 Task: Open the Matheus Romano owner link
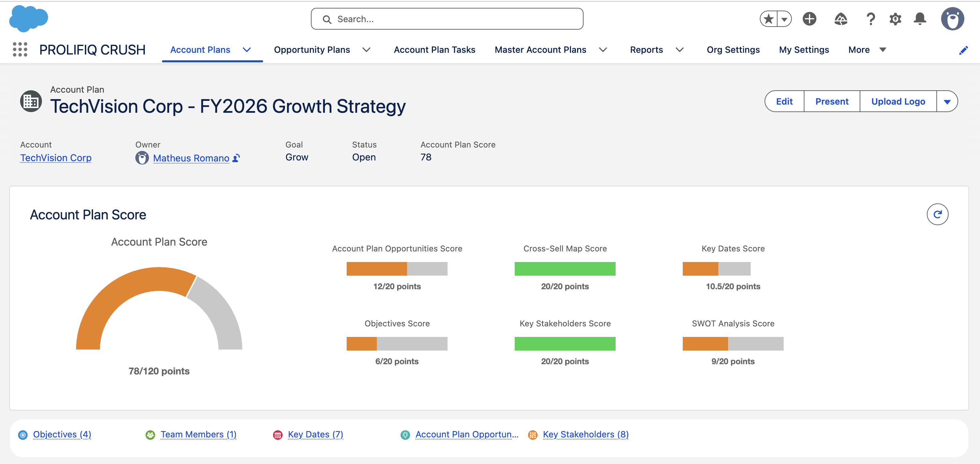[x=191, y=158]
